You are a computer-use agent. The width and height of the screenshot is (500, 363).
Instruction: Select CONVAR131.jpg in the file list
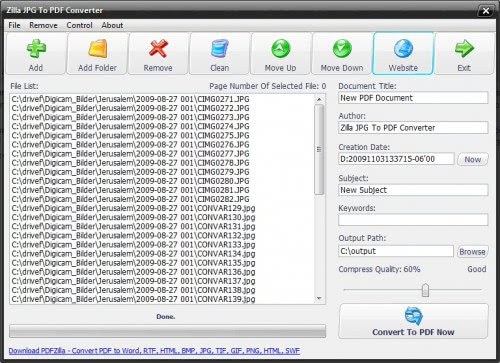tap(133, 226)
